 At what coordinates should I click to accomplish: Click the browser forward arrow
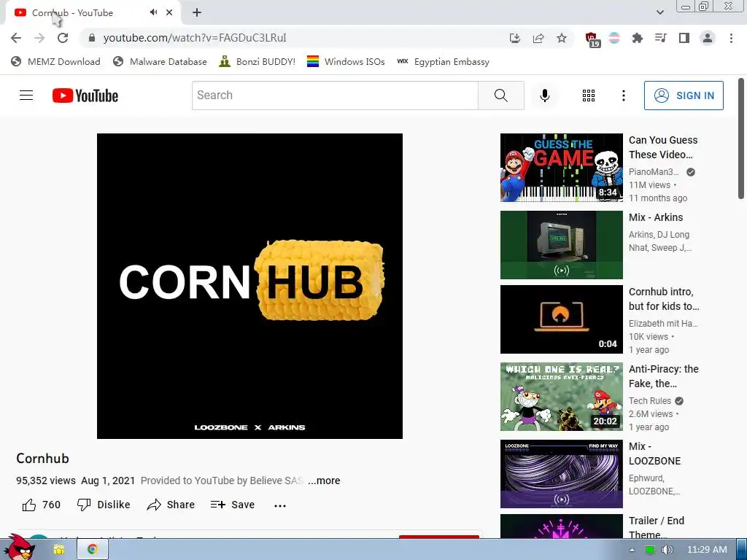[x=39, y=38]
